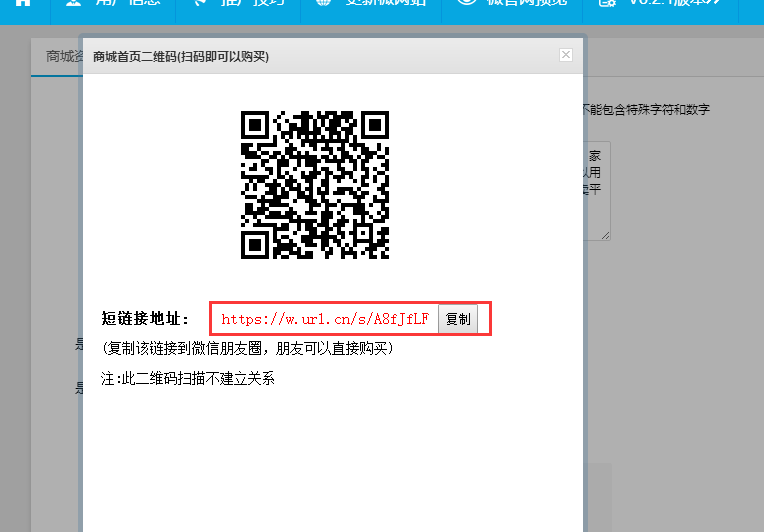Select the https://w.url.cn/s/A8fJfLF short link field
Viewport: 764px width, 532px height.
(325, 319)
